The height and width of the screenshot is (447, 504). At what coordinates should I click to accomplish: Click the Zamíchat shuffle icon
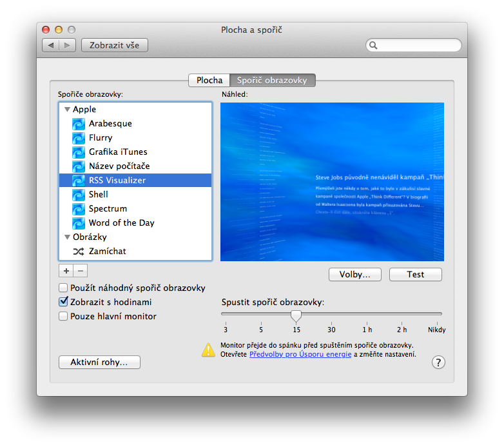[78, 251]
